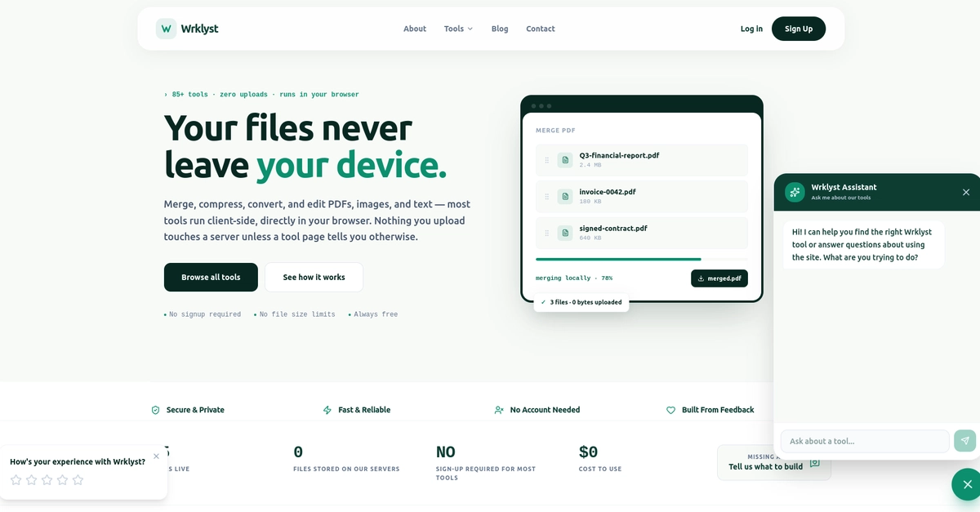Click the Secure & Private shield icon
The height and width of the screenshot is (512, 980).
[155, 410]
